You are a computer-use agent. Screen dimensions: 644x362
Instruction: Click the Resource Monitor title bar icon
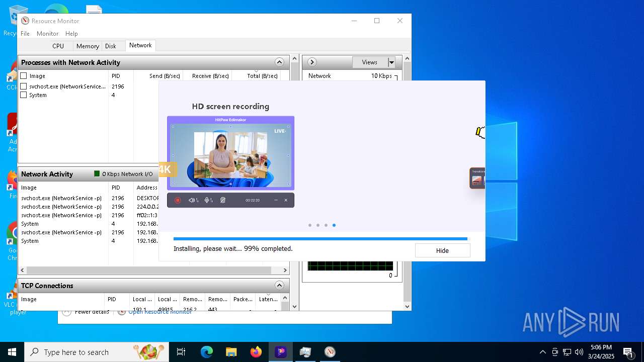coord(25,21)
